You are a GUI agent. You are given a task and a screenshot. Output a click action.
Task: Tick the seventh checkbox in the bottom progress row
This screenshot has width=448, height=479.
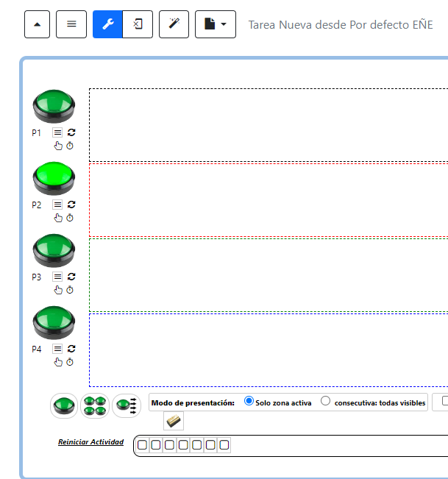(x=224, y=445)
